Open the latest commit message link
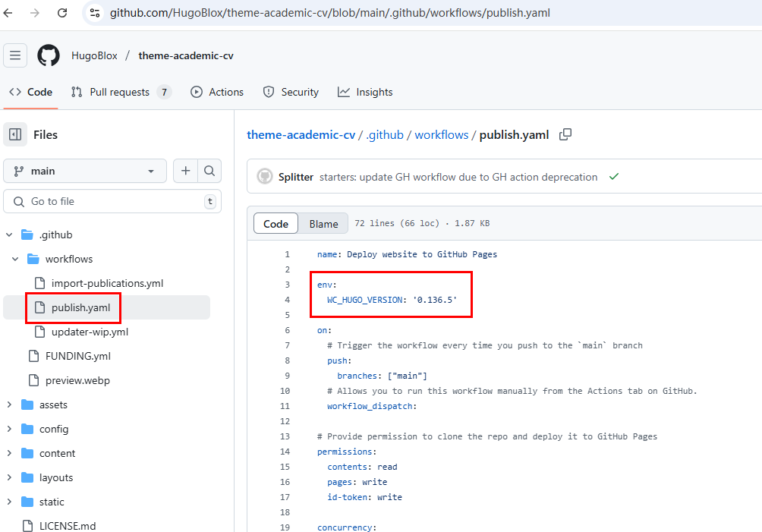Screen dimensions: 762x532 (x=458, y=177)
